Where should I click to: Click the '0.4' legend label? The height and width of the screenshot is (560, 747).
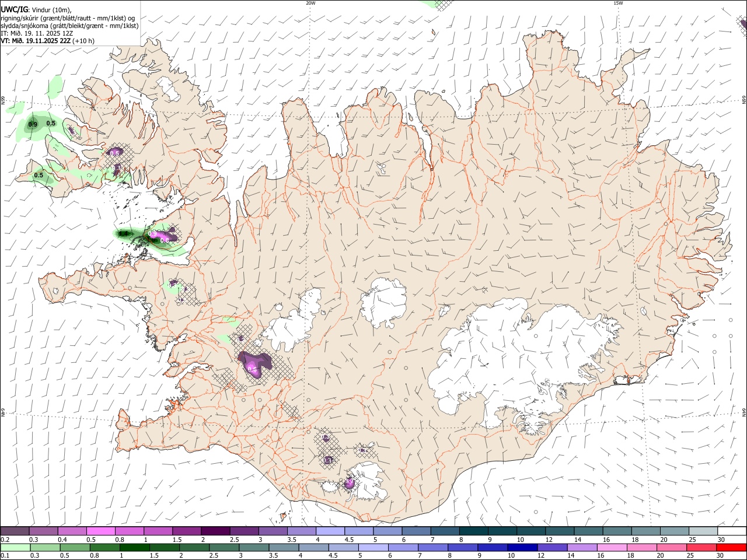(x=62, y=540)
